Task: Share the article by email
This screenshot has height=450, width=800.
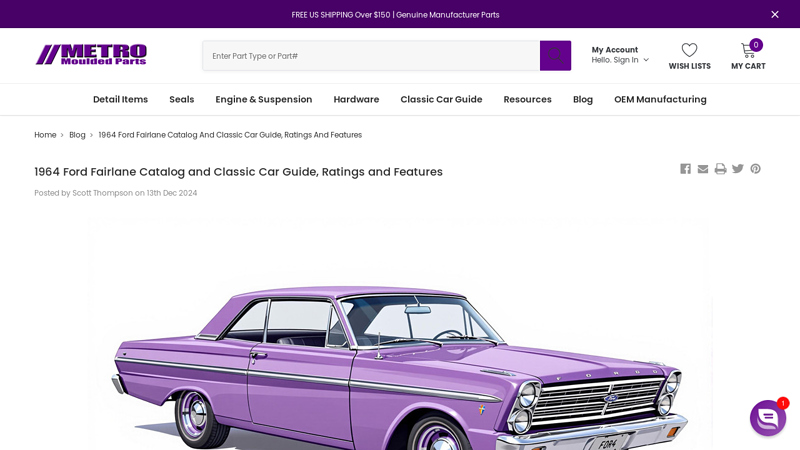Action: (x=703, y=169)
